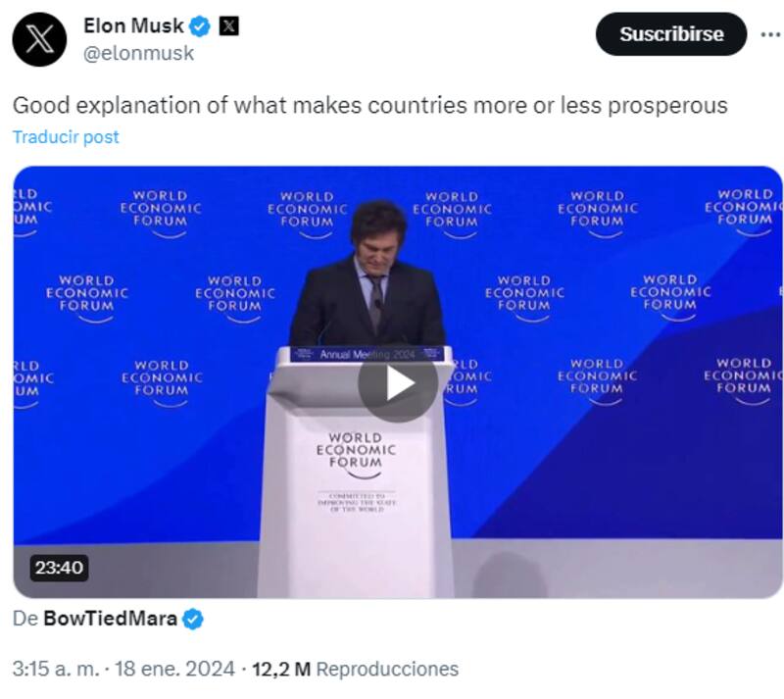Screen dimensions: 784x699
Task: Click the blue verified badge beside Elon Musk
Action: [200, 25]
